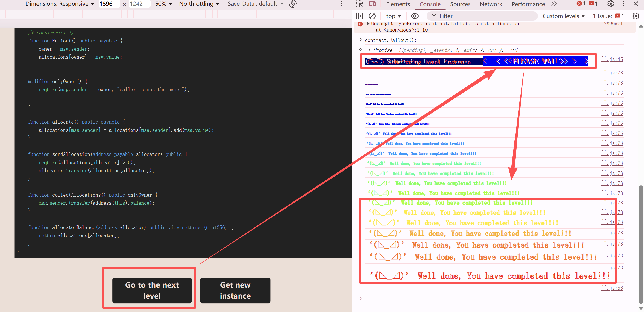Viewport: 644px width, 312px height.
Task: Open the 50% zoom dropdown
Action: [164, 4]
